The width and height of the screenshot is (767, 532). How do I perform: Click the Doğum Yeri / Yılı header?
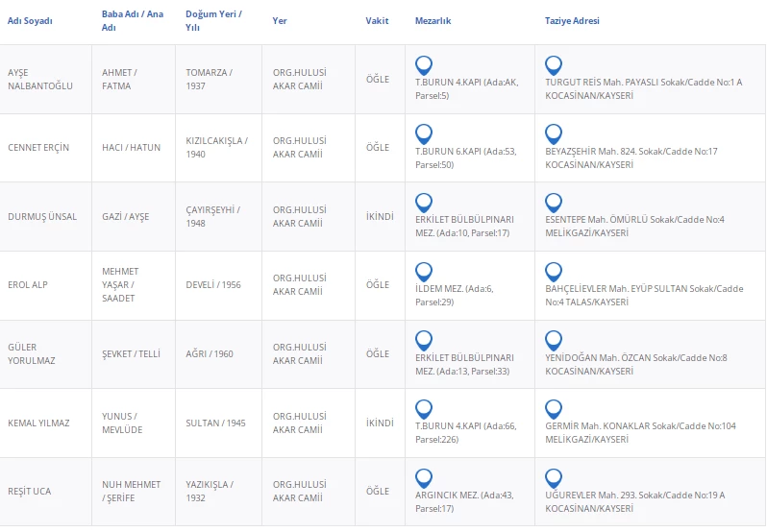click(213, 21)
